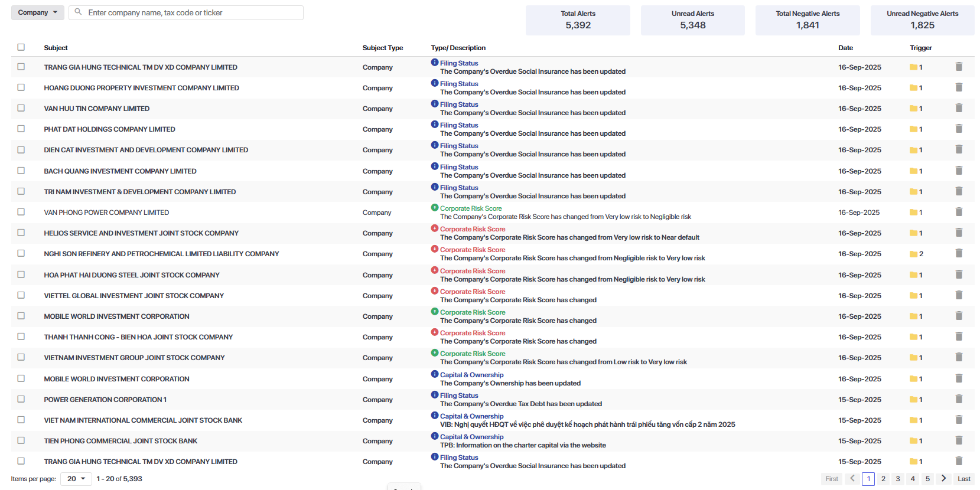The height and width of the screenshot is (490, 980).
Task: Click trash icon for PHAT DAT HOLDINGS row
Action: point(959,129)
